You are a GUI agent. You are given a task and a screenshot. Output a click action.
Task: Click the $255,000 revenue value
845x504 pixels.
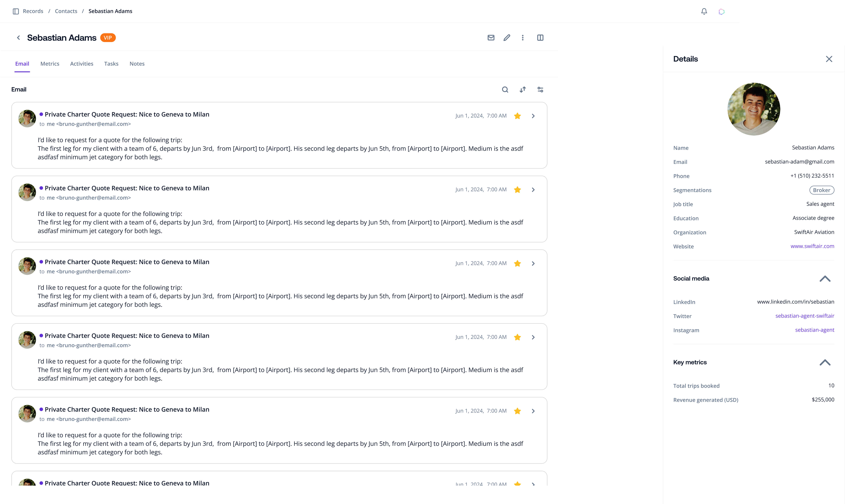coord(823,400)
